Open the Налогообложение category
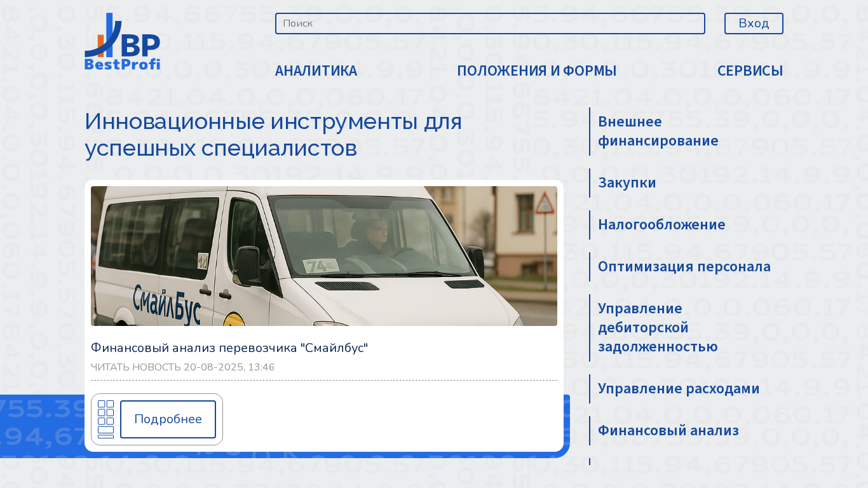Image resolution: width=868 pixels, height=488 pixels. point(661,225)
